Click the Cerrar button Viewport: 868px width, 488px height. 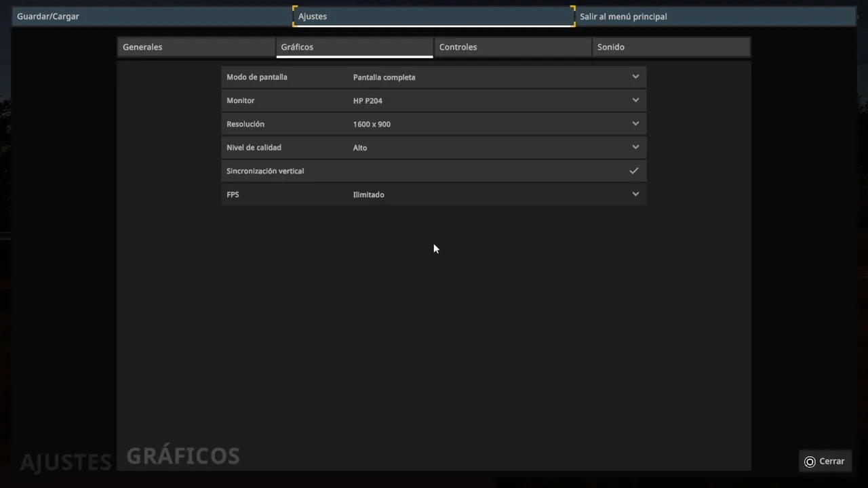[x=825, y=461]
